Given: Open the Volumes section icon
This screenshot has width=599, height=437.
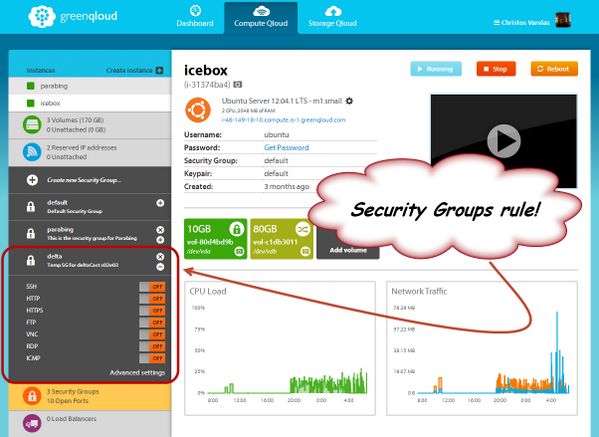Looking at the screenshot, I should click(x=32, y=125).
